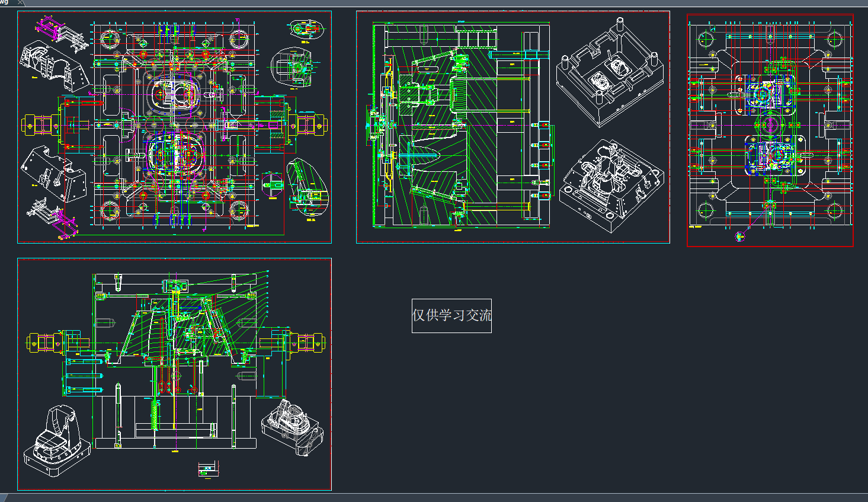
Task: Select isometric part model at bottom sheet's right corner
Action: [x=292, y=427]
